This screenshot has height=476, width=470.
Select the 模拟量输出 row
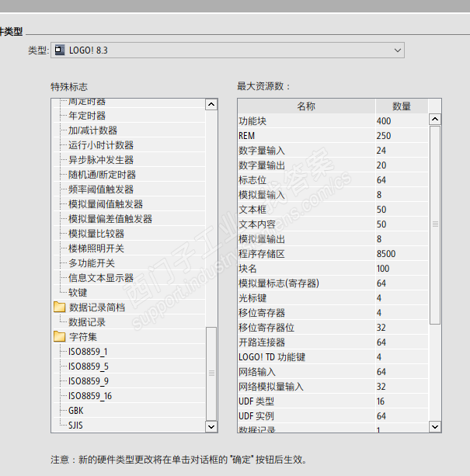pyautogui.click(x=332, y=239)
